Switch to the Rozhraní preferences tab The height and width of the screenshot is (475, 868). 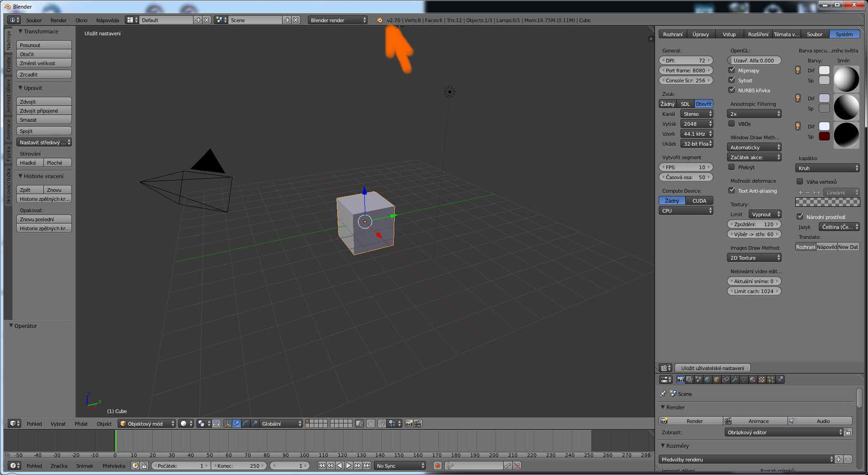pyautogui.click(x=673, y=34)
